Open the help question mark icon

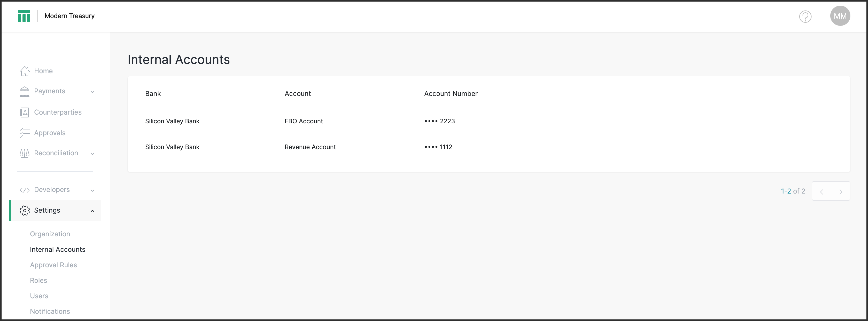[805, 16]
